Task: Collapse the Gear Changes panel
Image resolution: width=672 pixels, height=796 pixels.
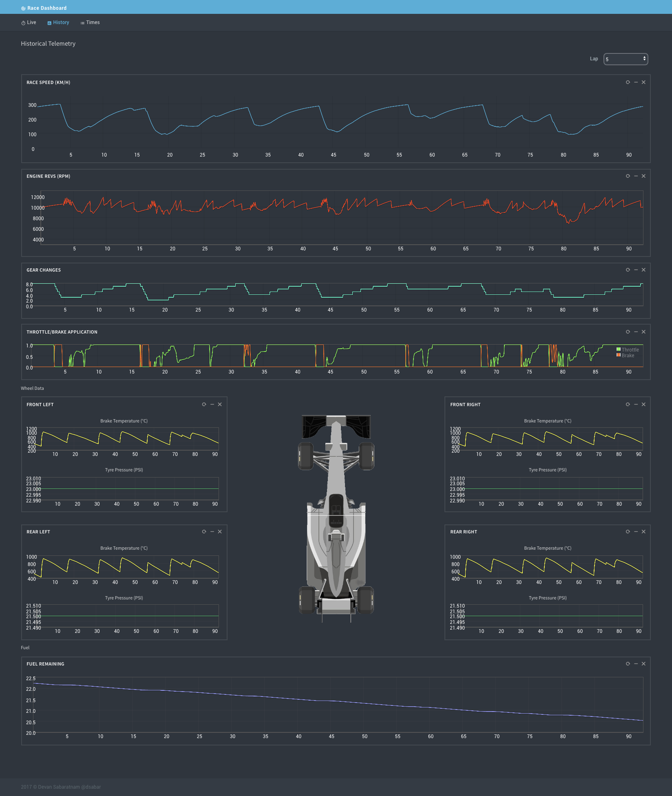Action: pos(636,270)
